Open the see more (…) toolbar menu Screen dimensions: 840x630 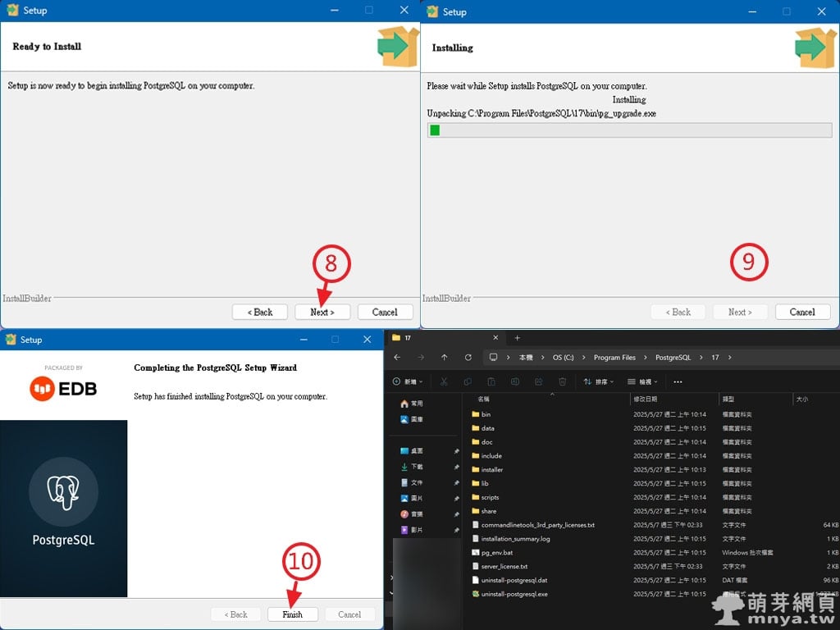678,381
